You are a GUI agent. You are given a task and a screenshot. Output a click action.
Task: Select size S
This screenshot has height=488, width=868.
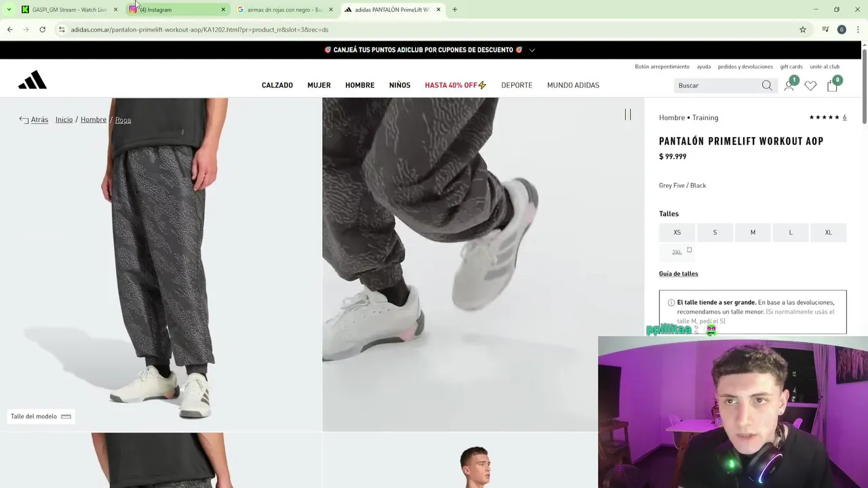point(715,232)
